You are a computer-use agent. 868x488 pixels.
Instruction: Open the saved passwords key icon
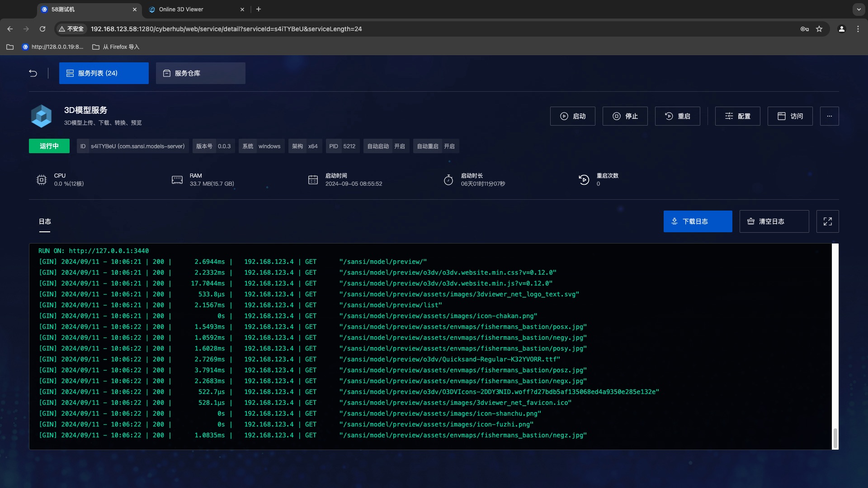[804, 29]
